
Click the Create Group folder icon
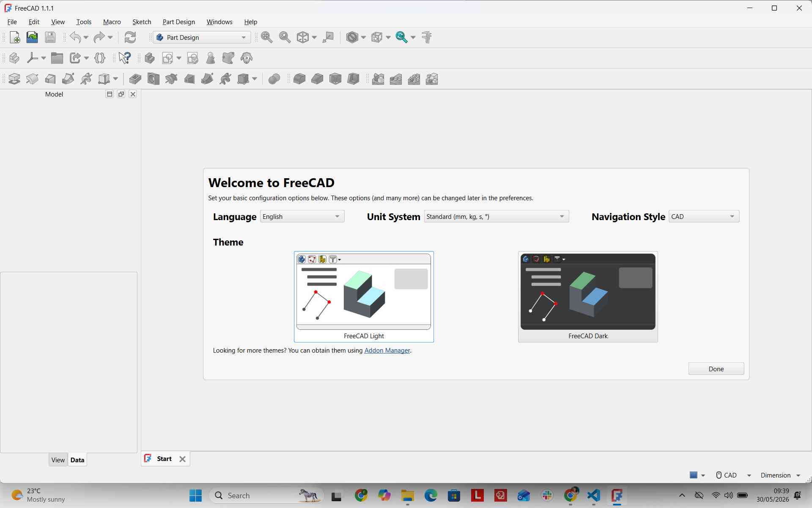57,58
